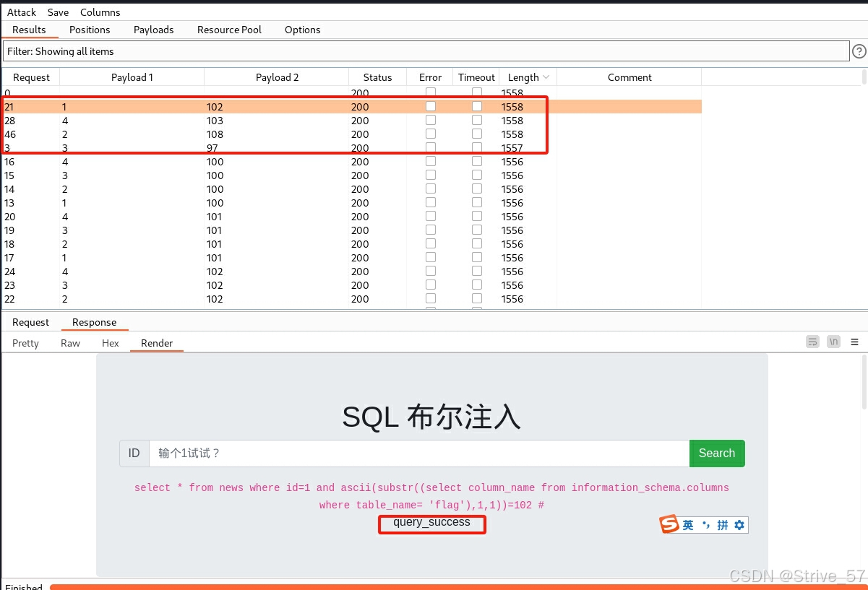Tick the Timeout checkbox for request 28
868x590 pixels.
coord(477,120)
